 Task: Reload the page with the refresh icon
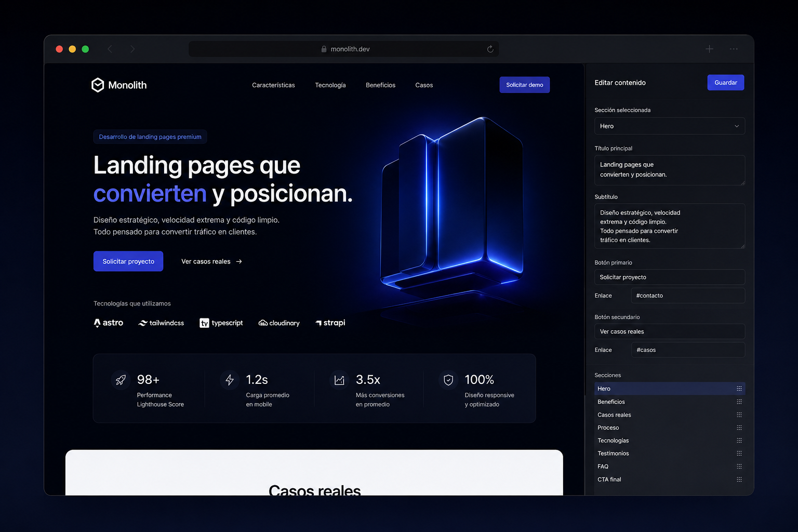490,49
